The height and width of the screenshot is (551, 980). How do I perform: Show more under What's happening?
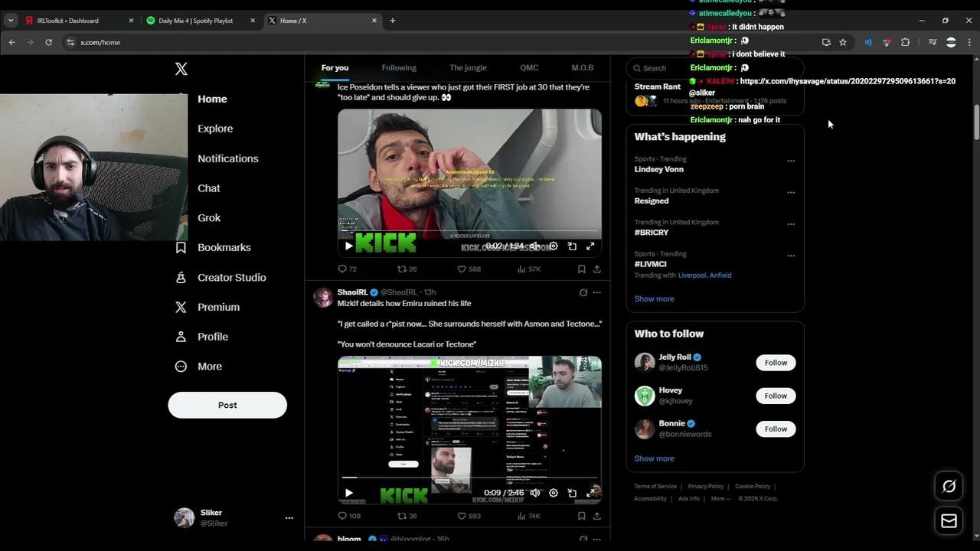654,299
